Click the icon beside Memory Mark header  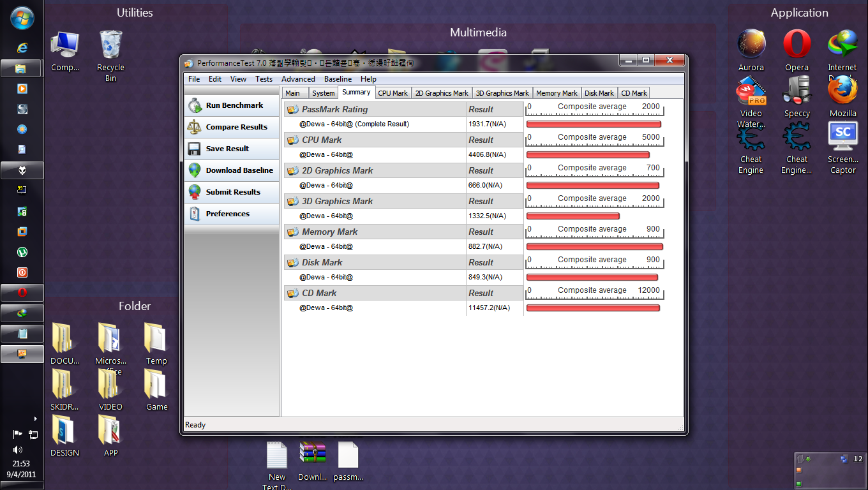(292, 232)
